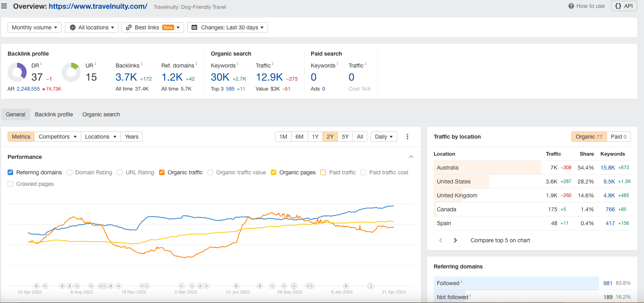Open the chart's three-dot options menu

point(407,137)
